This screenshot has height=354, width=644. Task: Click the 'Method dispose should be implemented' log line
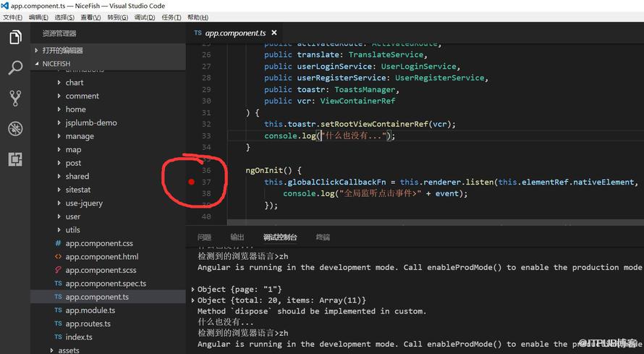(312, 311)
